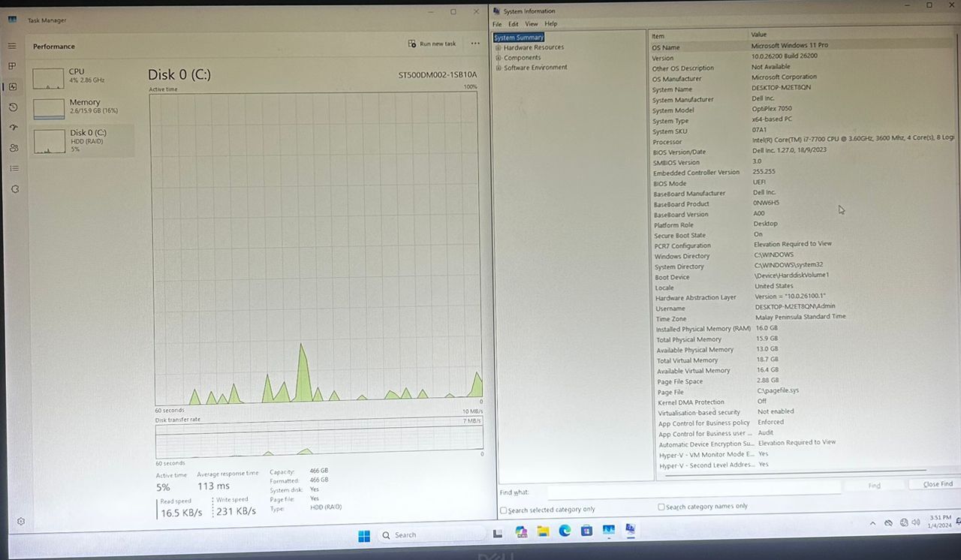
Task: Select the CPU performance graph thumbnail
Action: (49, 77)
